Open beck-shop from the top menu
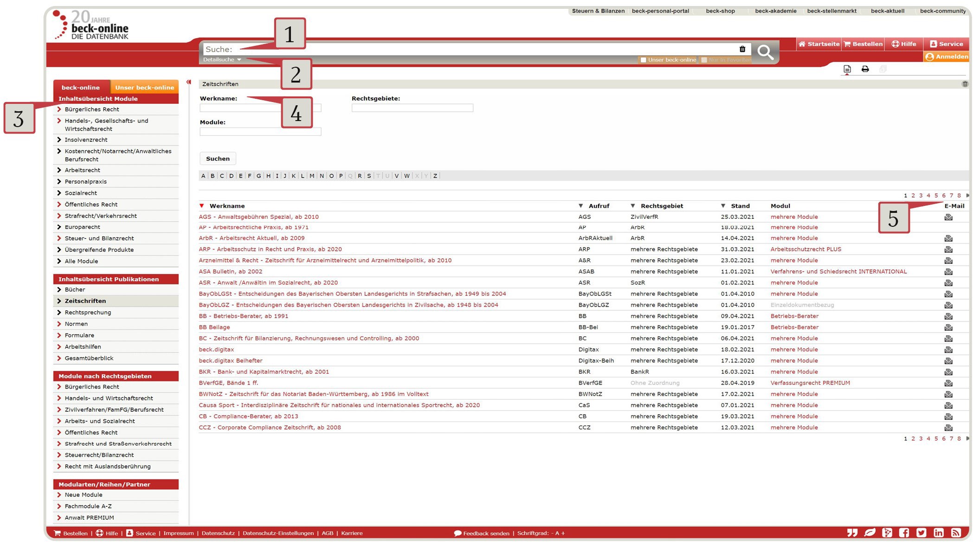The width and height of the screenshot is (980, 544). pos(721,11)
